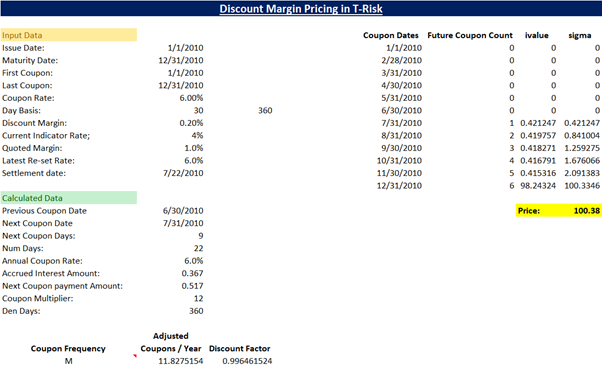The image size is (602, 367).
Task: Select the Day Basis 360 cell
Action: (265, 110)
